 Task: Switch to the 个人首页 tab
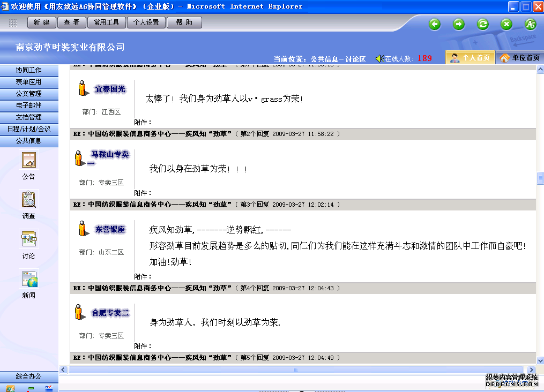pos(470,57)
